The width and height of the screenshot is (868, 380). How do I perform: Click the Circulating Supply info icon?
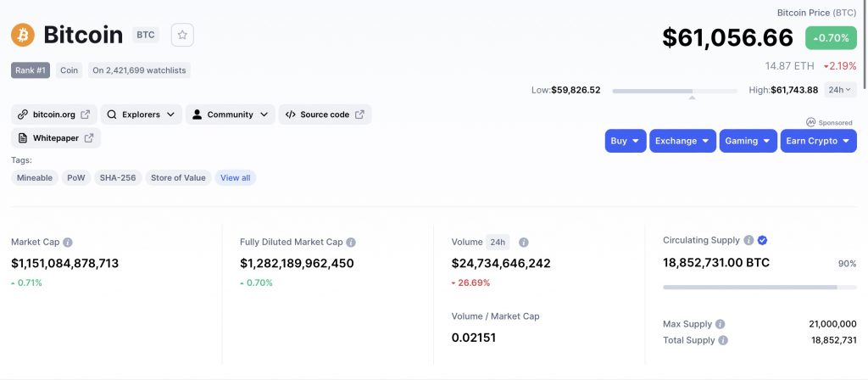point(748,240)
